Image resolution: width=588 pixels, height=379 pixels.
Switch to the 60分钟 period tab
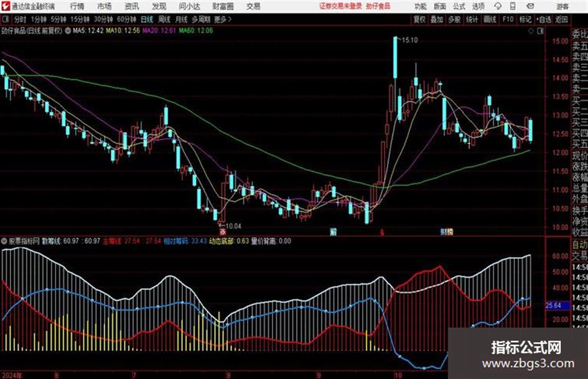coord(126,19)
